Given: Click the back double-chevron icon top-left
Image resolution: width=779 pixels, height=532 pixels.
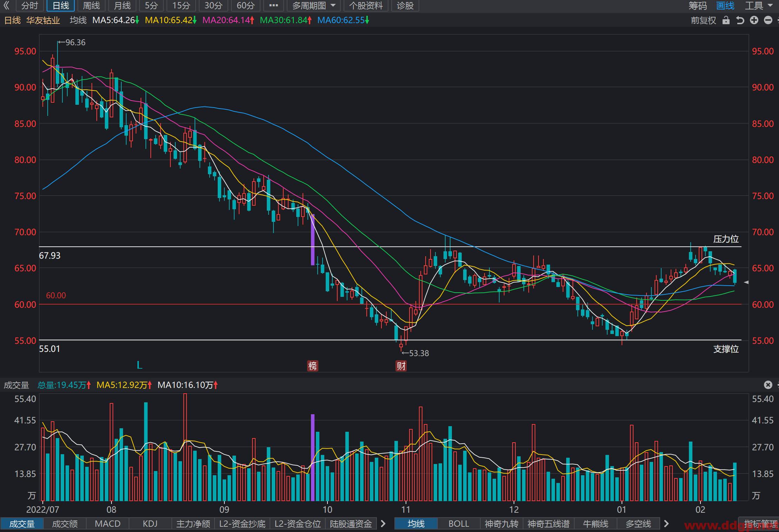Looking at the screenshot, I should [6, 6].
